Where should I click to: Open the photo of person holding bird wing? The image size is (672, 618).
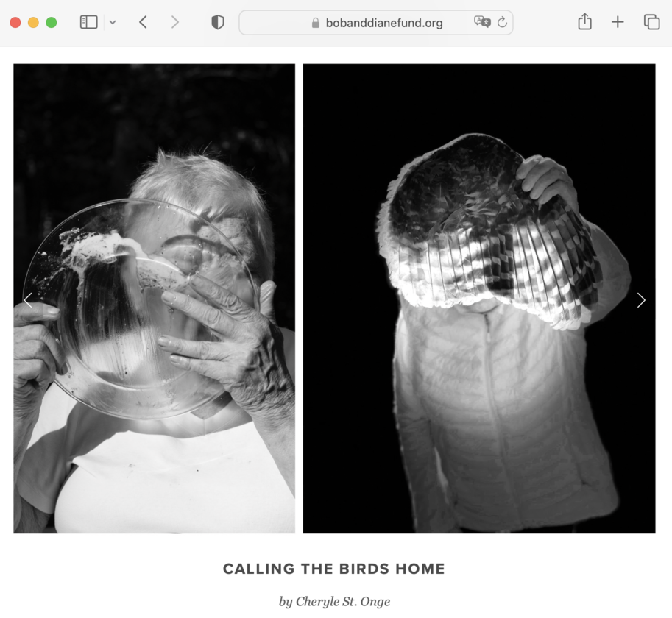[479, 299]
